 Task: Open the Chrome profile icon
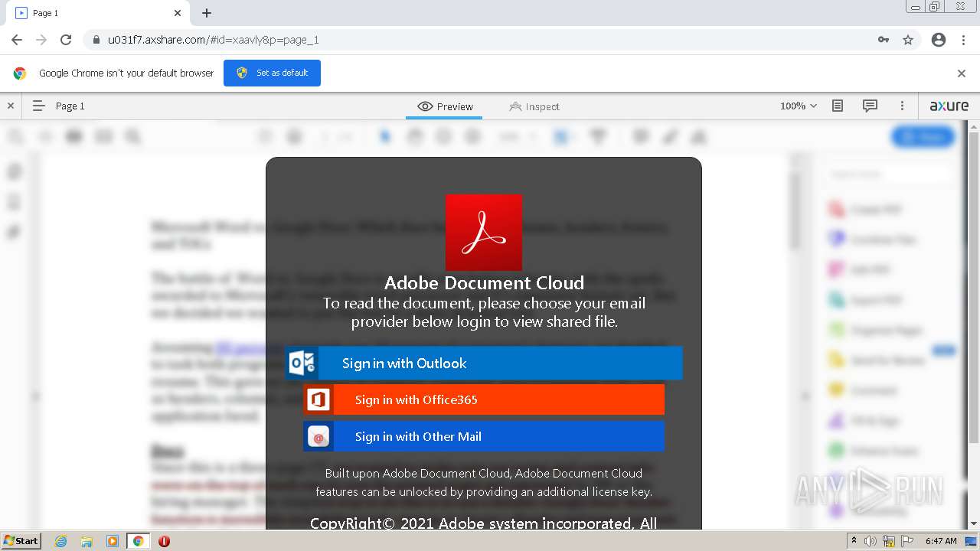[x=939, y=40]
